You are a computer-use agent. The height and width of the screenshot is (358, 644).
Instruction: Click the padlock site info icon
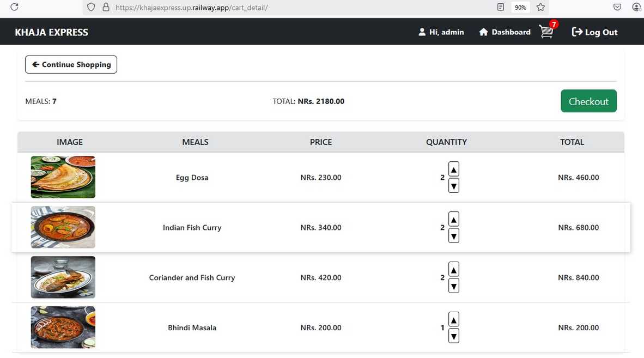[x=106, y=8]
